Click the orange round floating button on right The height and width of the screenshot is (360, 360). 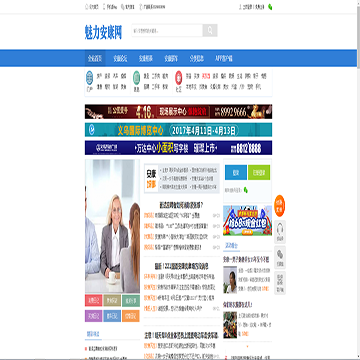[280, 206]
